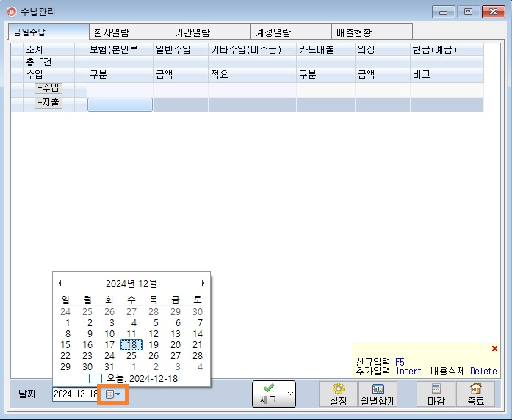The width and height of the screenshot is (512, 420).
Task: Click the 보험(본인부 column header
Action: tap(120, 50)
